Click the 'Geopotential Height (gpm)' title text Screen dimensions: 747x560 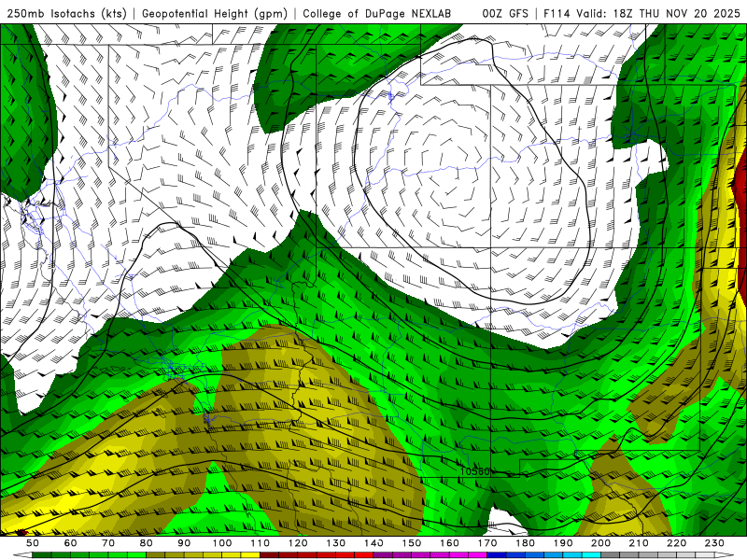(215, 14)
